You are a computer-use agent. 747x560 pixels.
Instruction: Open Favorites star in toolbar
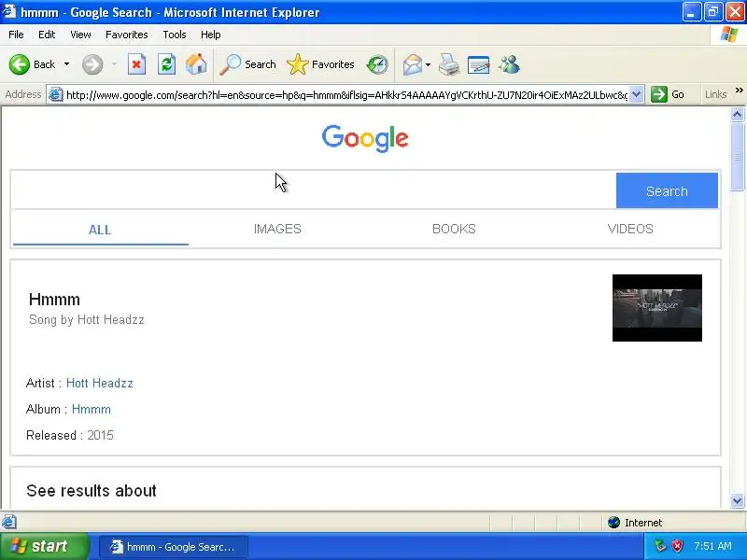(x=320, y=64)
